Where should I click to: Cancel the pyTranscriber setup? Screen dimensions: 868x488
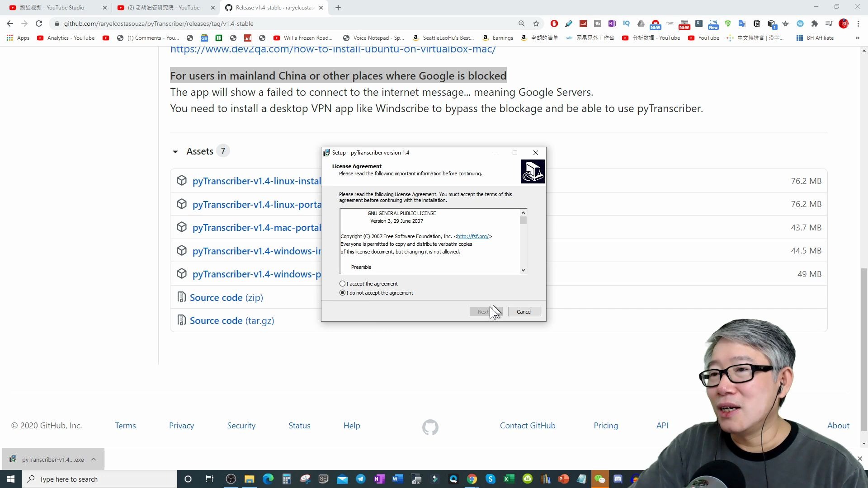(524, 312)
